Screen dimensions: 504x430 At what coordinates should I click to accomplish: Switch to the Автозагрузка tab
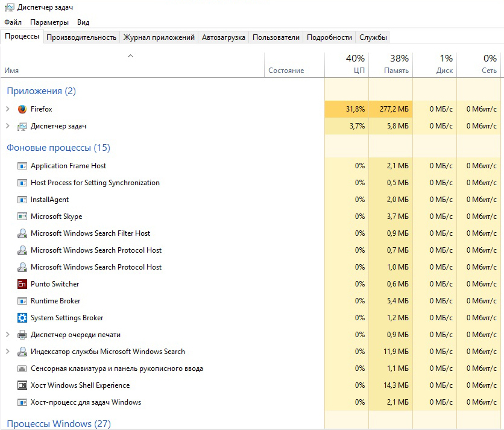(x=224, y=37)
